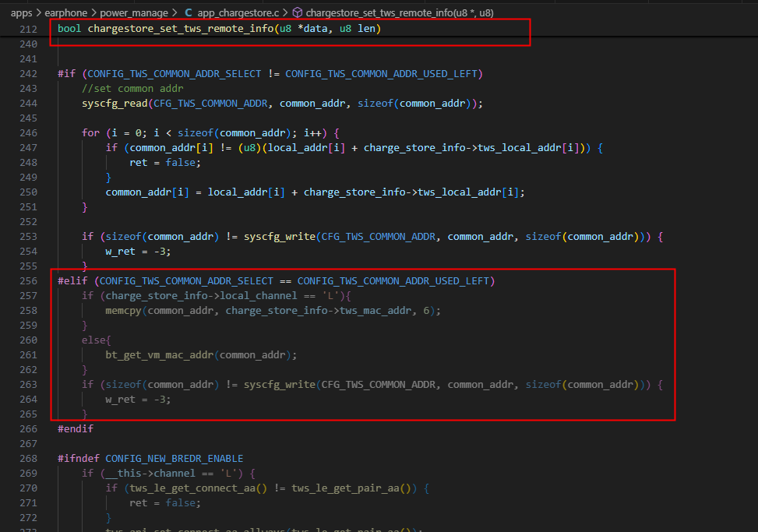
Task: Click line number 246 in the gutter
Action: click(x=29, y=133)
